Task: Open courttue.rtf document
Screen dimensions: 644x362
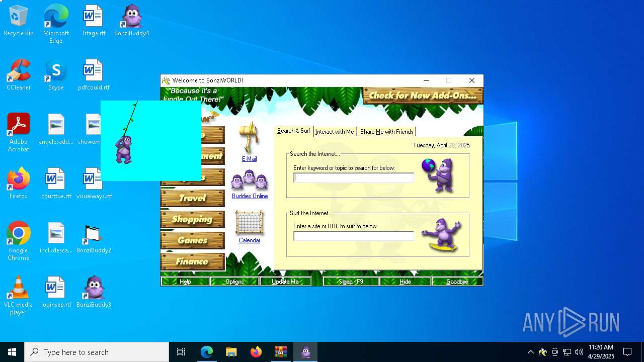Action: point(56,184)
